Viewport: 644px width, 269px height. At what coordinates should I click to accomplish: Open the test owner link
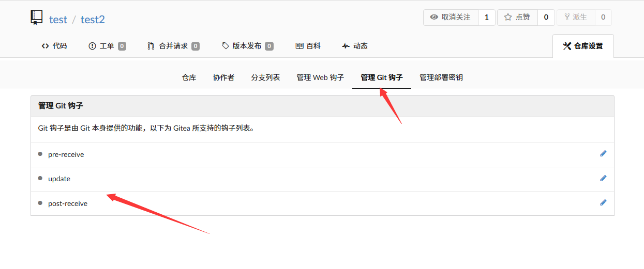(x=58, y=20)
